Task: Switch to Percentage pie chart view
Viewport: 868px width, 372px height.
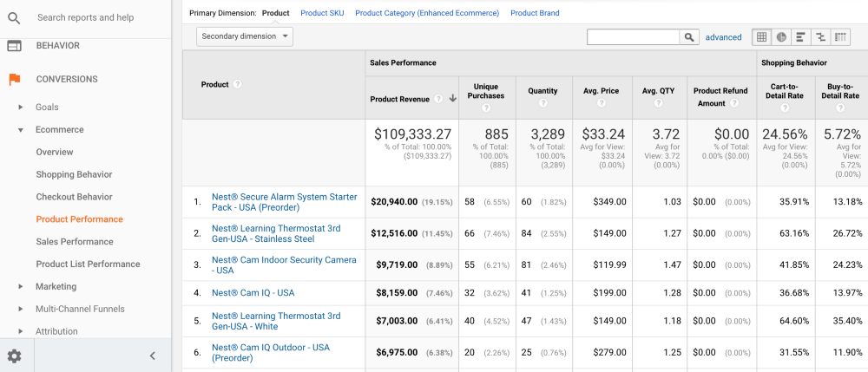Action: pos(781,37)
